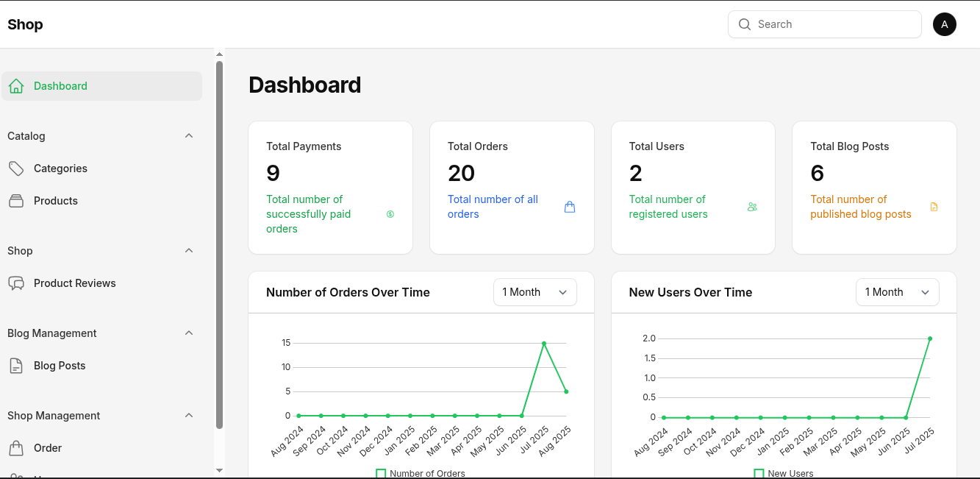This screenshot has height=479, width=980.
Task: Click into the Search field
Action: coord(834,24)
